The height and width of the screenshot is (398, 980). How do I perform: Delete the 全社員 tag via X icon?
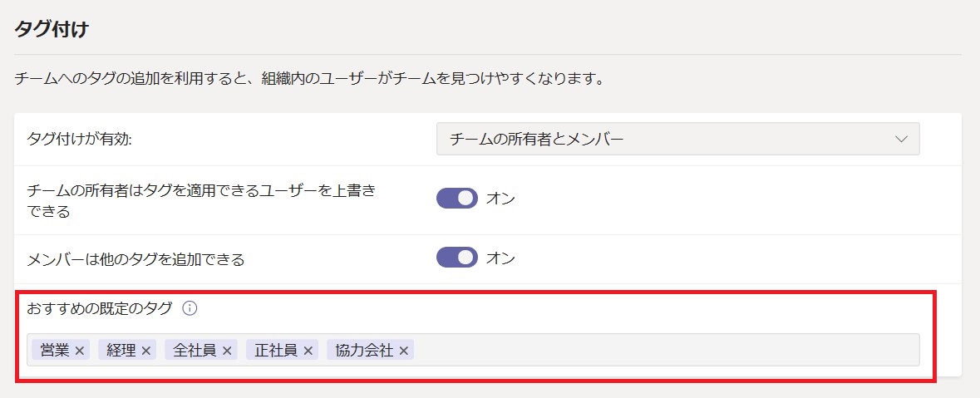(x=226, y=351)
